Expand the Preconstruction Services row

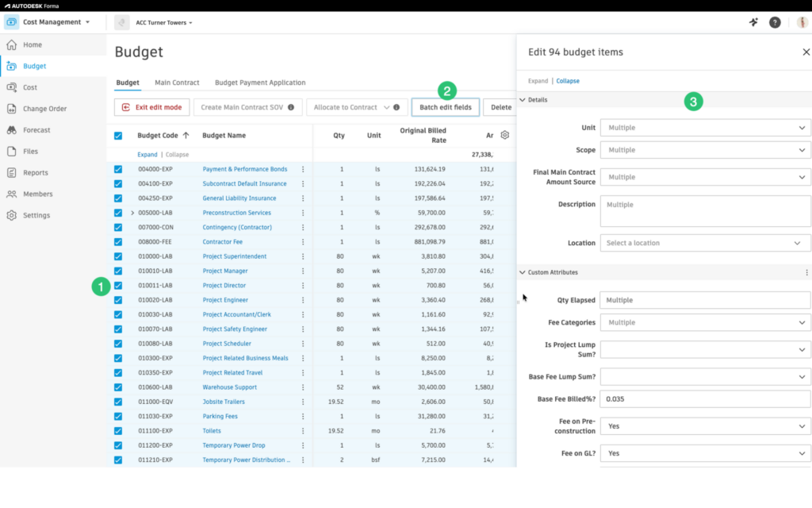coord(132,213)
